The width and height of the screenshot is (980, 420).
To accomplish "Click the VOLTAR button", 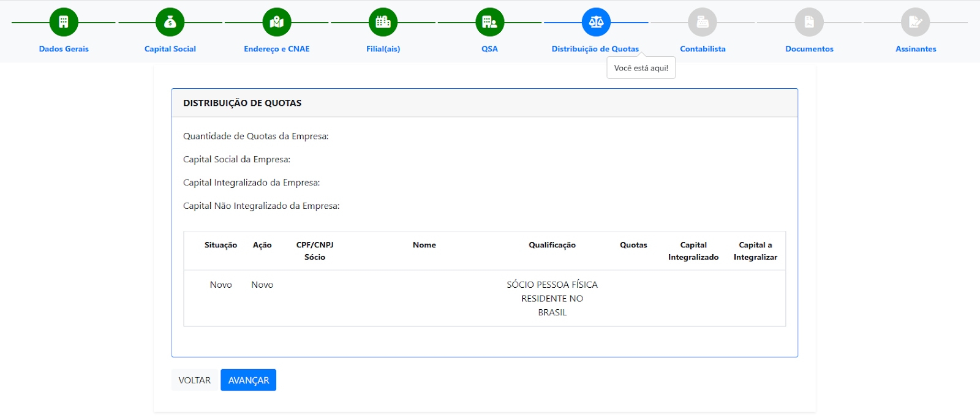I will [195, 380].
